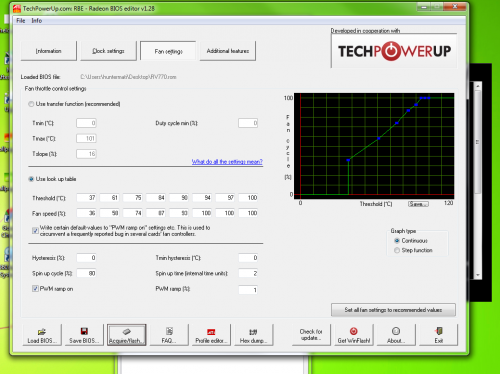
Task: Click the Spin up time field
Action: pos(248,273)
